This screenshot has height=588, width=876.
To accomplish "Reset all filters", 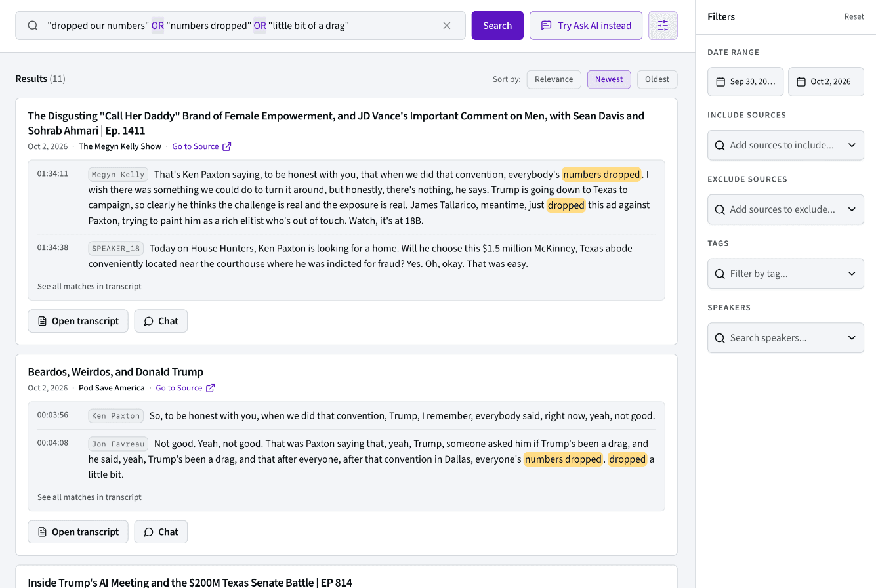I will click(854, 17).
